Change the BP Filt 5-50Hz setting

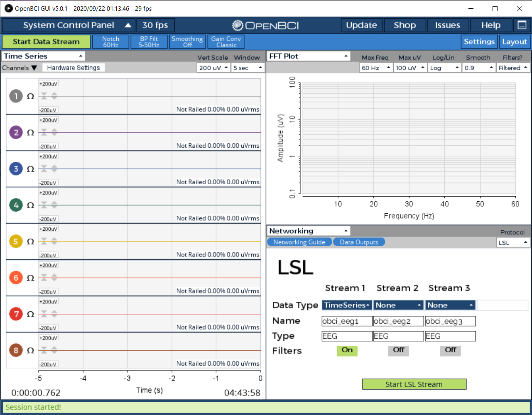point(149,41)
